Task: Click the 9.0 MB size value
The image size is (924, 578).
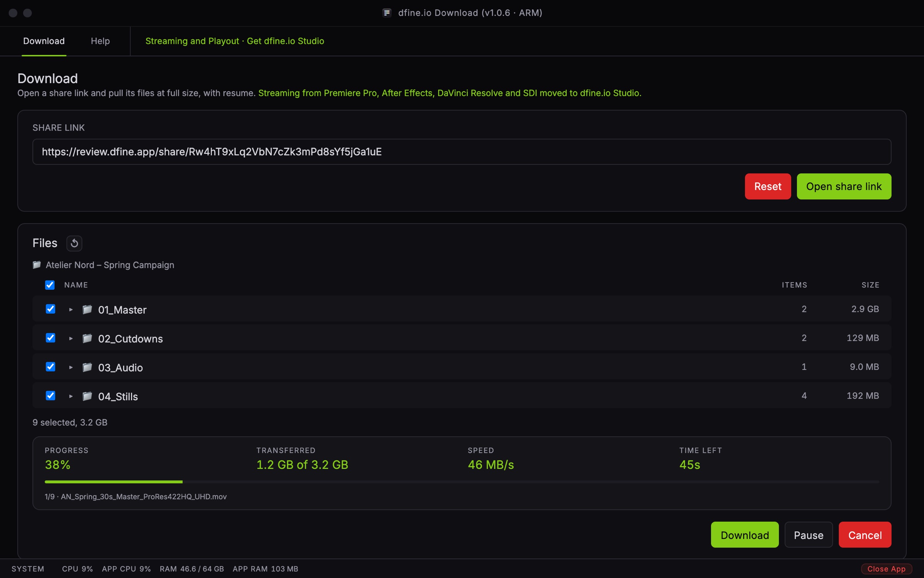Action: [864, 367]
